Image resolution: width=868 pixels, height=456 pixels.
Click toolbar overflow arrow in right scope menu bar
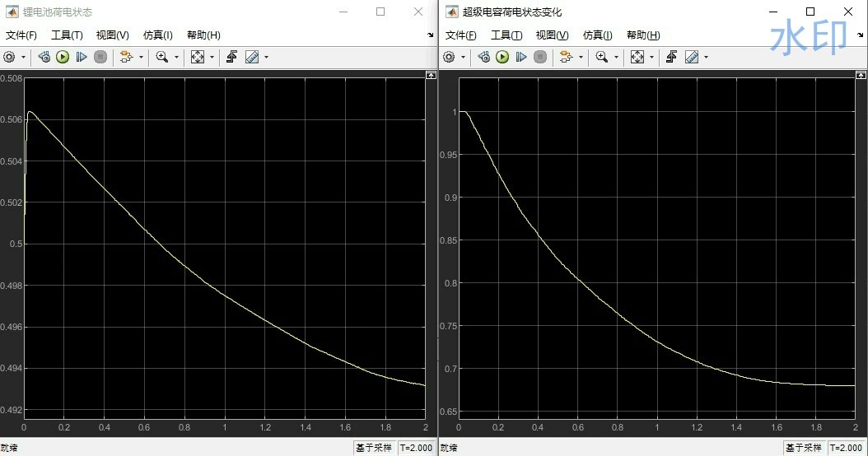[861, 35]
